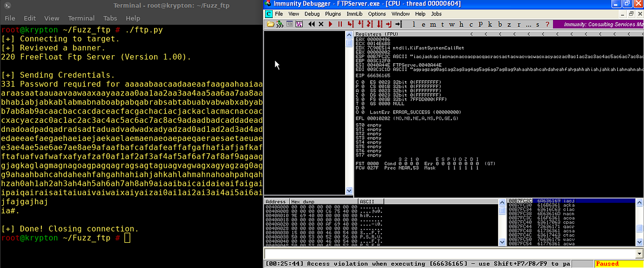Screen dimensions: 644x268
Task: Open Hardware breakpoints with the 'z' button
Action: pos(509,24)
